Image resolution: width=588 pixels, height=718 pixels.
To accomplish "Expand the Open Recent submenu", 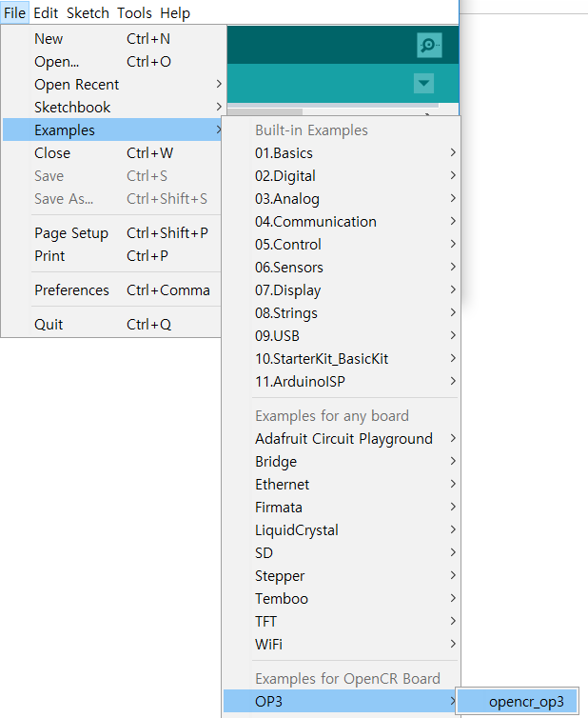I will [112, 85].
